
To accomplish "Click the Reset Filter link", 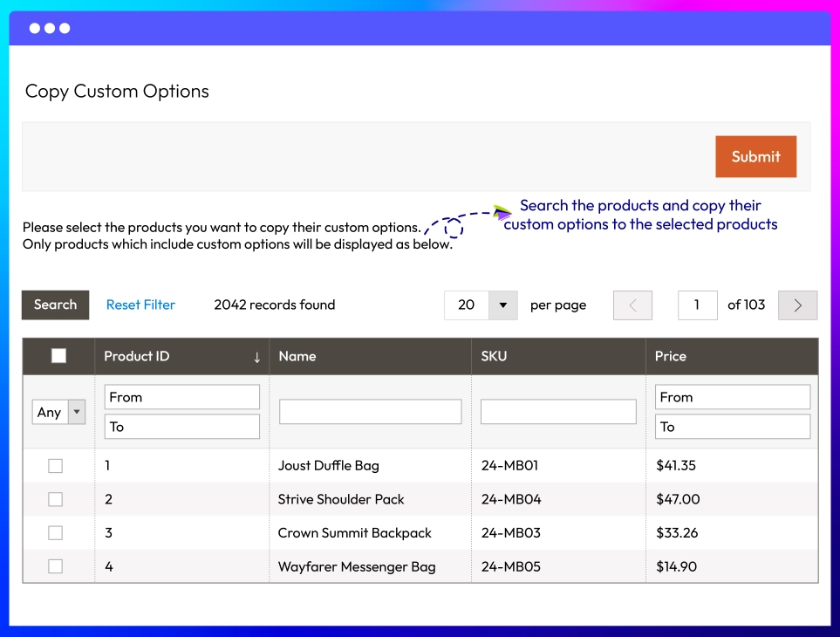I will (x=140, y=305).
